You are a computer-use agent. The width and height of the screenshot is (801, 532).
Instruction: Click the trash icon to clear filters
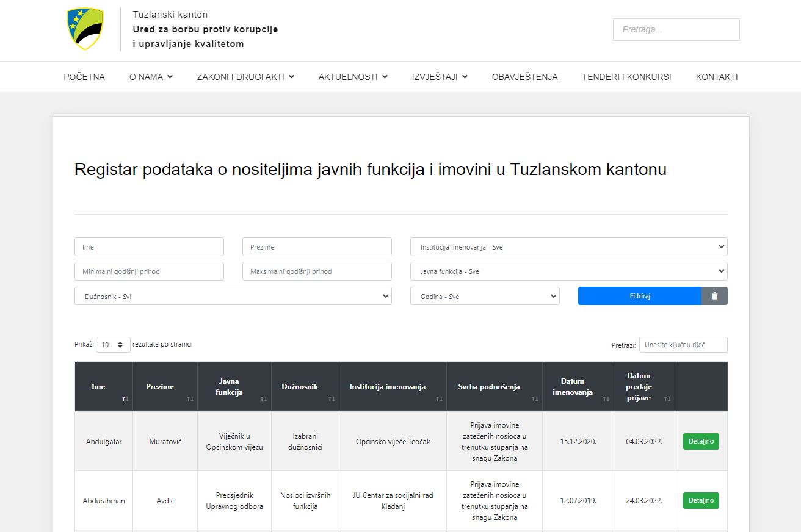[714, 296]
